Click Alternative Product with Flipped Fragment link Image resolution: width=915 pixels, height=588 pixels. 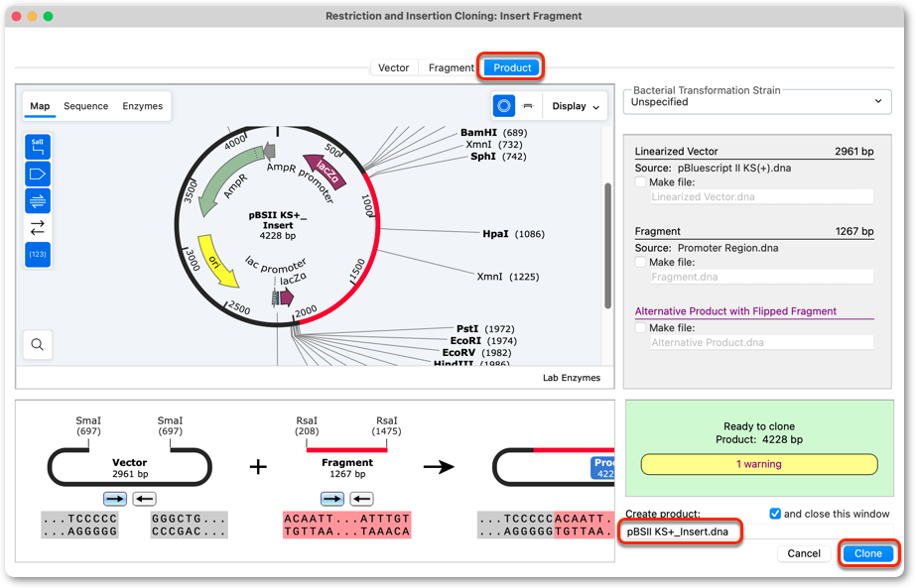coord(735,311)
